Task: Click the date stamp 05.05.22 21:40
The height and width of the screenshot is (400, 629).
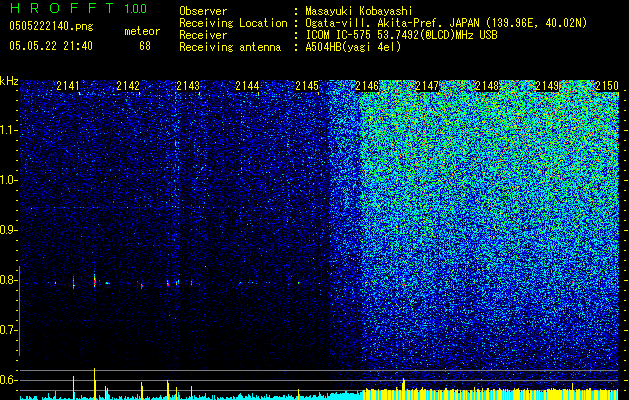Action: tap(51, 46)
